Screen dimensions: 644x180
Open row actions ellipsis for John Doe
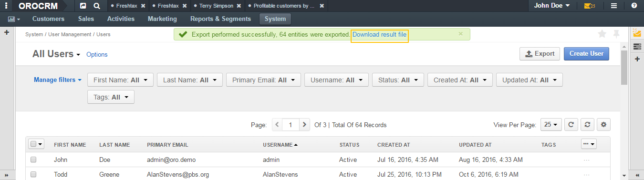[x=587, y=160]
